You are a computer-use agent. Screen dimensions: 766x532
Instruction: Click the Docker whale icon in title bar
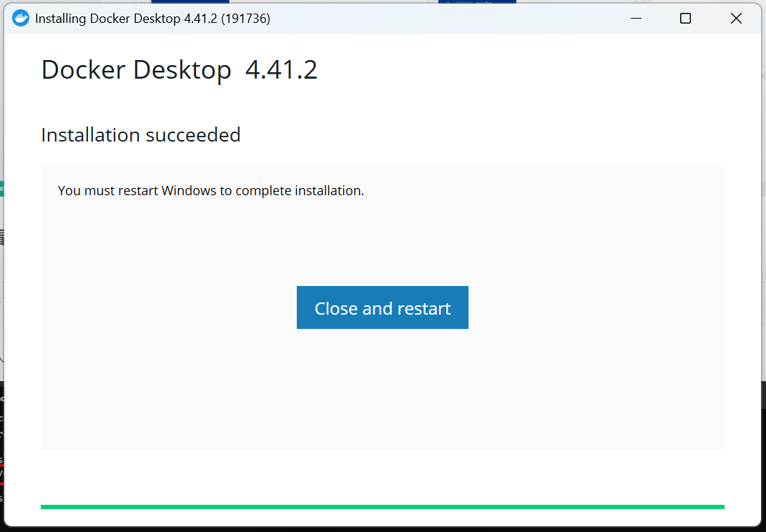(x=21, y=19)
